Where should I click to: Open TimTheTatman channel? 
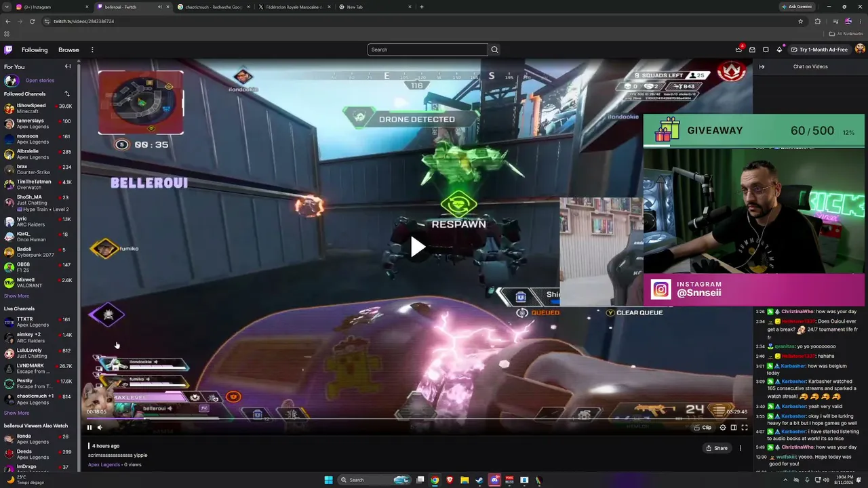pyautogui.click(x=38, y=184)
